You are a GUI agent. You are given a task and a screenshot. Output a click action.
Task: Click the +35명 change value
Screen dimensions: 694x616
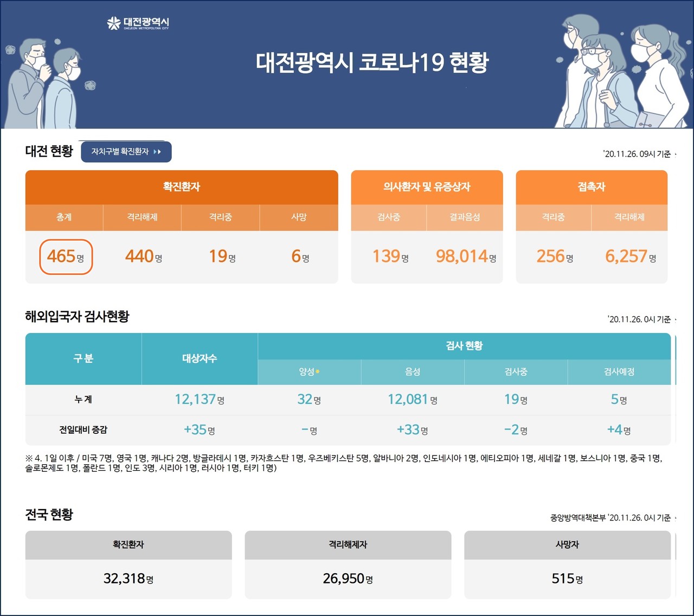(x=199, y=430)
